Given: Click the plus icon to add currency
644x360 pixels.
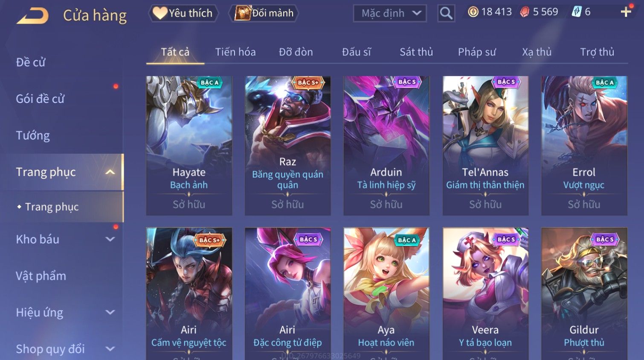Looking at the screenshot, I should 626,12.
